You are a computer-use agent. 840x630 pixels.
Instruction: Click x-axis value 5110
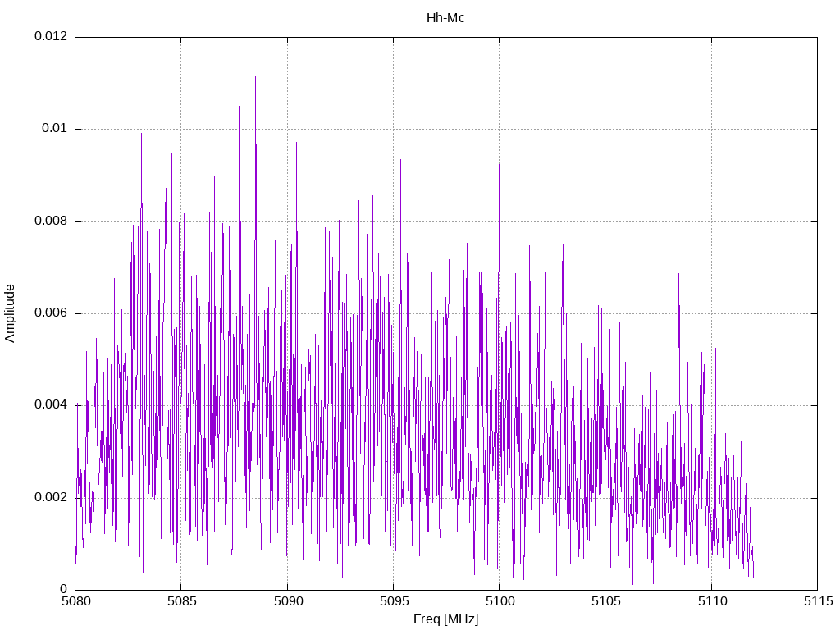click(x=712, y=601)
